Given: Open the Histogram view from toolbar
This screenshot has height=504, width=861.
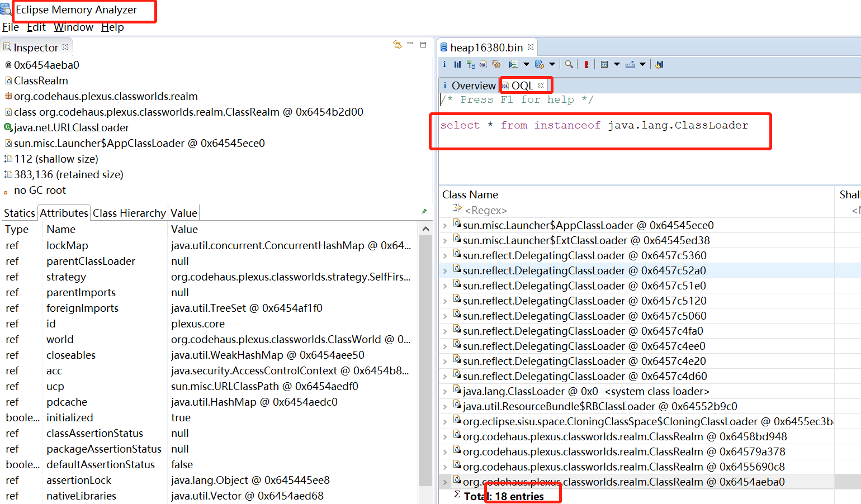Looking at the screenshot, I should tap(457, 64).
